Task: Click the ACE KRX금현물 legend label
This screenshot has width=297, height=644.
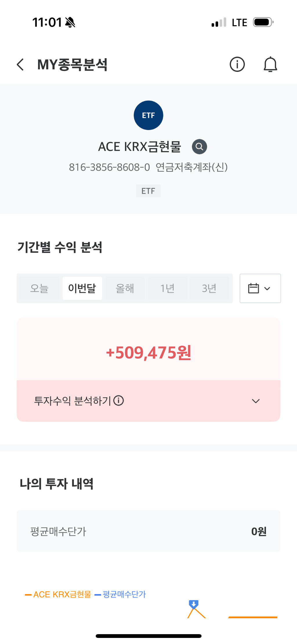Action: click(63, 594)
